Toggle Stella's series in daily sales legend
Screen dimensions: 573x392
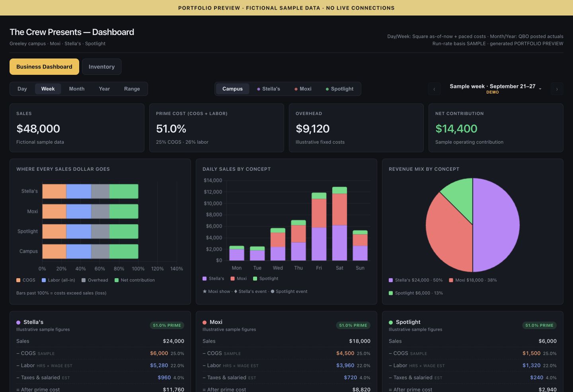[x=213, y=279]
